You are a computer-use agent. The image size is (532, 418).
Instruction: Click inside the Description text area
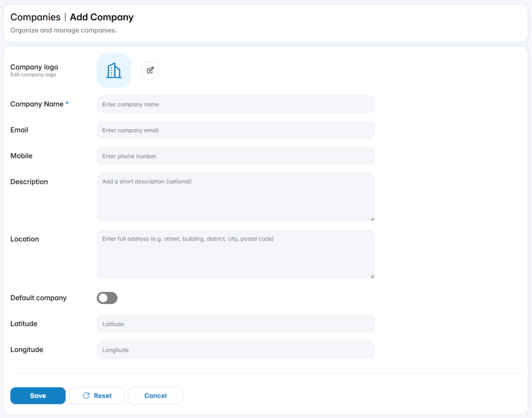[x=235, y=197]
